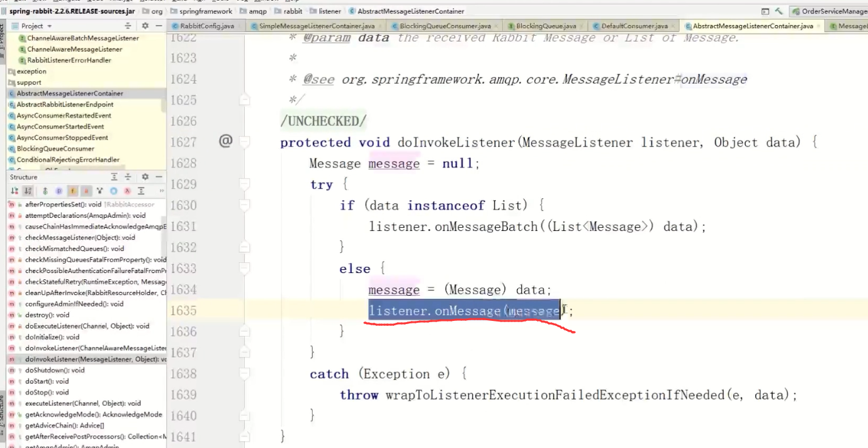Close the BlockingQueue.java tab
Image resolution: width=868 pixels, height=448 pixels.
[x=582, y=26]
